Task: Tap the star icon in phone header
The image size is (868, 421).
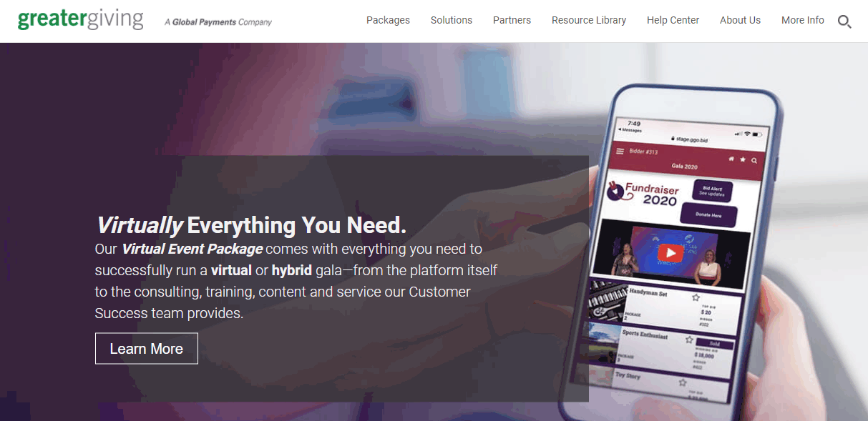Action: coord(743,159)
